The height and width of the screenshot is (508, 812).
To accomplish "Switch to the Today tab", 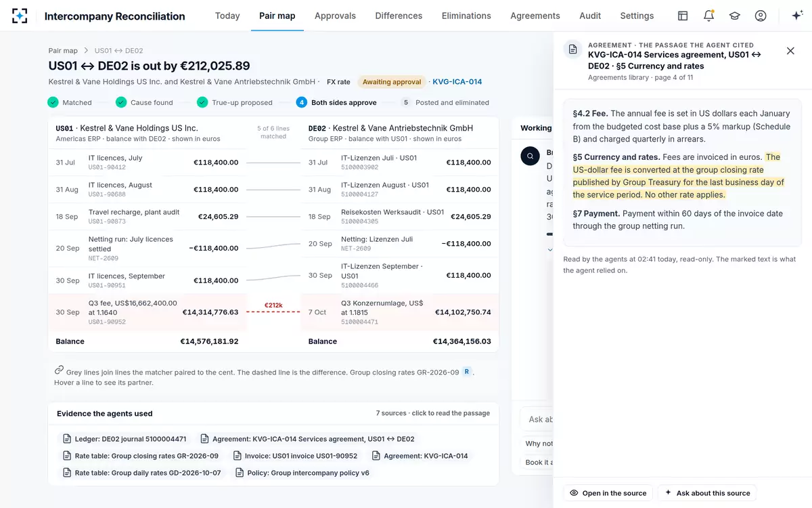I will [x=227, y=16].
